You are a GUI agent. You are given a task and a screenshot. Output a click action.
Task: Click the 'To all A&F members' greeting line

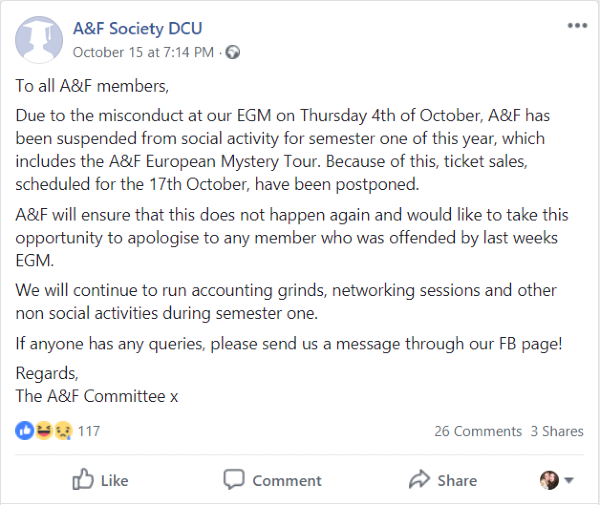[x=102, y=87]
